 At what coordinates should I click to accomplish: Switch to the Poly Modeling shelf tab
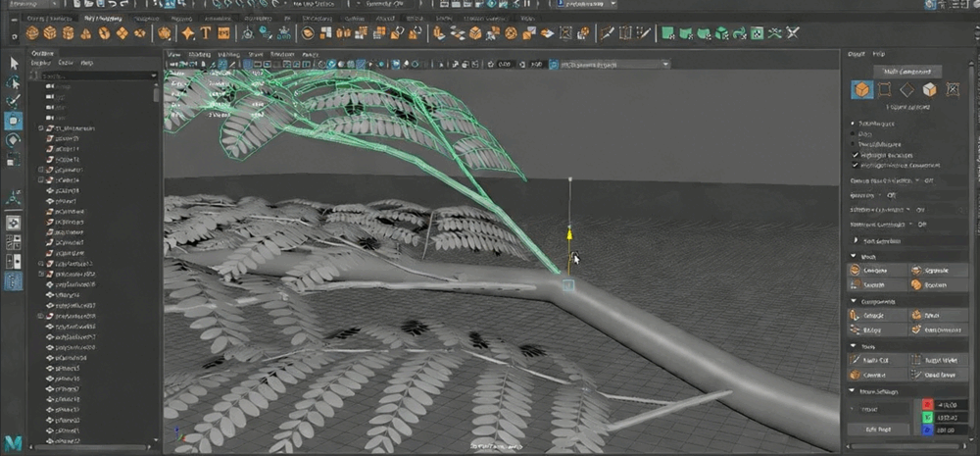[x=103, y=18]
